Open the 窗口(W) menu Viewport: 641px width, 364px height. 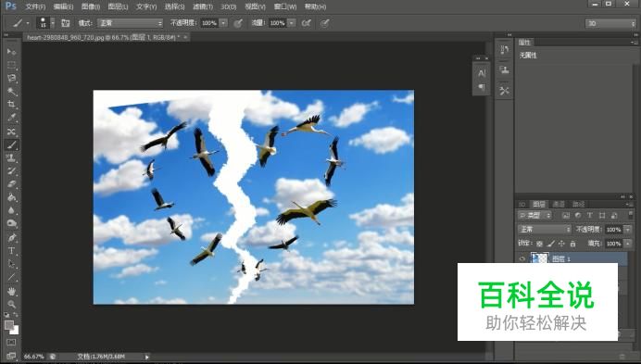285,6
